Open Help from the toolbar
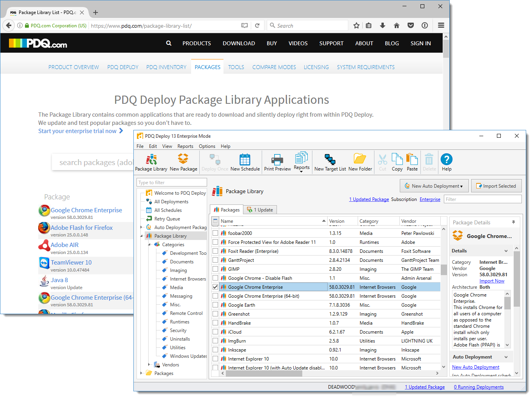This screenshot has height=405, width=532. tap(447, 162)
